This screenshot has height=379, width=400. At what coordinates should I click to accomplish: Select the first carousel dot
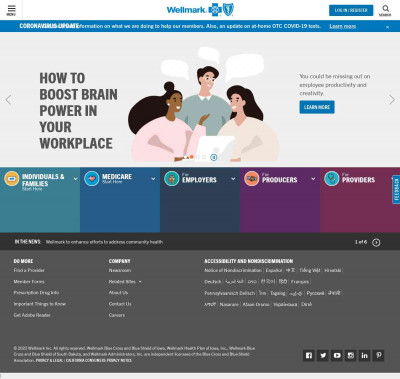185,157
